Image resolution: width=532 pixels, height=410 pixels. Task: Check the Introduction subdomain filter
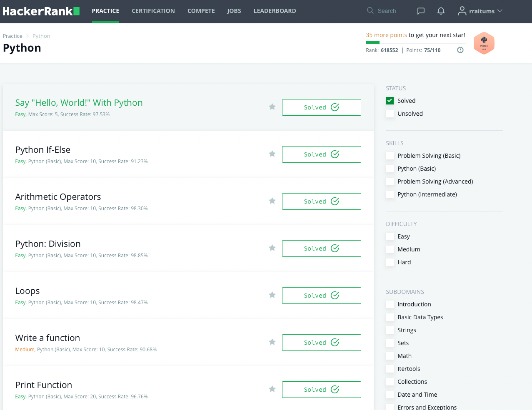coord(390,304)
